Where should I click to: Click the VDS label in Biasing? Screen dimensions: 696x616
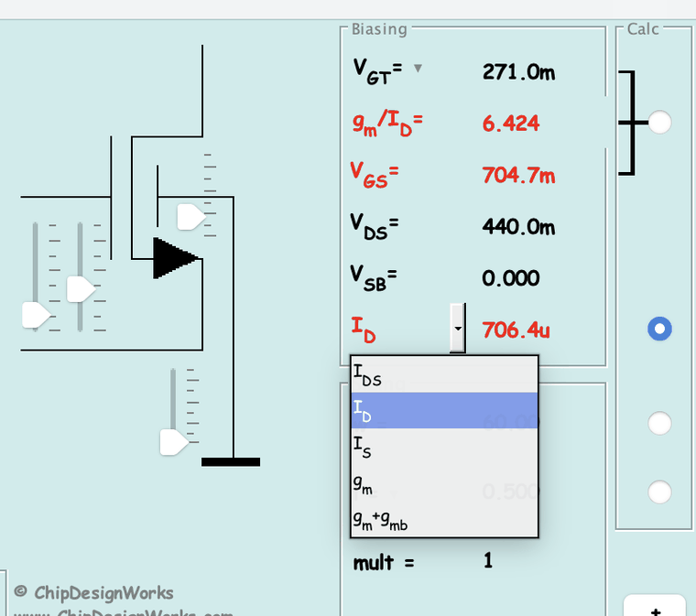coord(375,226)
